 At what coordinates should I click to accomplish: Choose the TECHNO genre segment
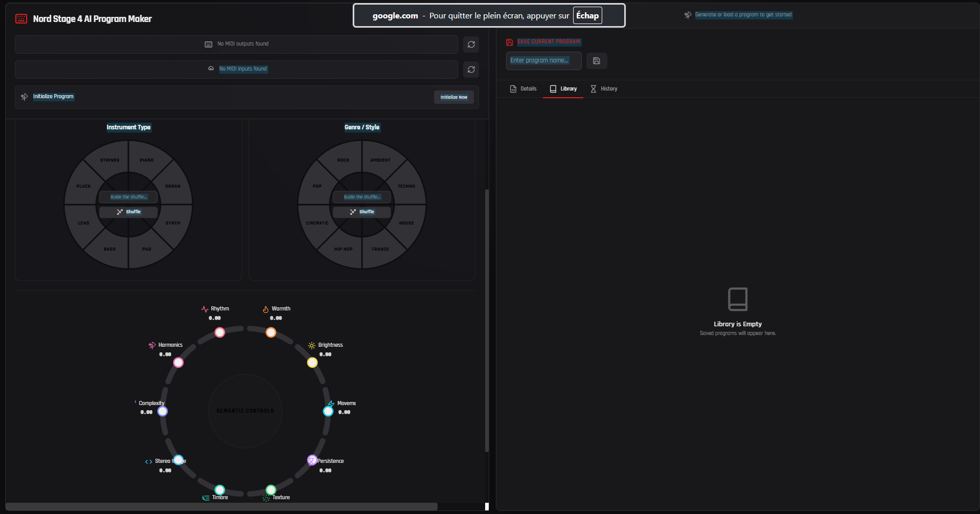click(x=406, y=186)
